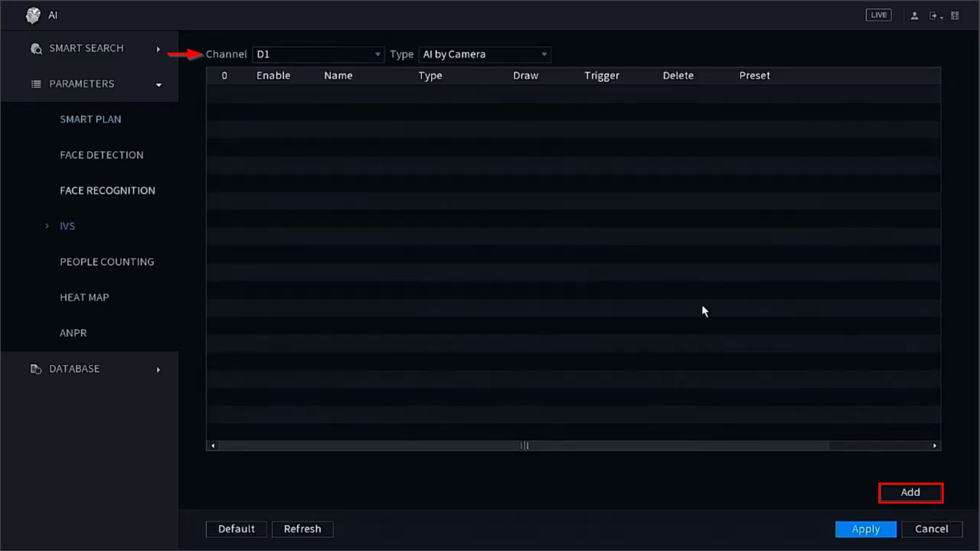980x551 pixels.
Task: Click the Database icon in sidebar
Action: [x=36, y=369]
